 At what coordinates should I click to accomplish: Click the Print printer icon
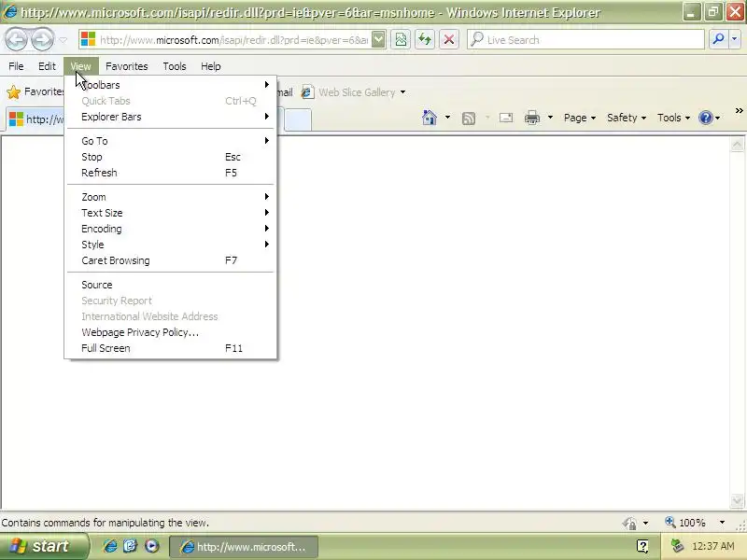click(x=532, y=118)
